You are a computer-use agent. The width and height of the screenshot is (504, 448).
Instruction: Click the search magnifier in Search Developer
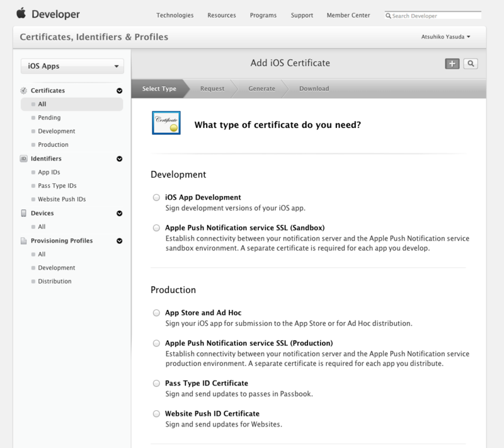coord(388,16)
